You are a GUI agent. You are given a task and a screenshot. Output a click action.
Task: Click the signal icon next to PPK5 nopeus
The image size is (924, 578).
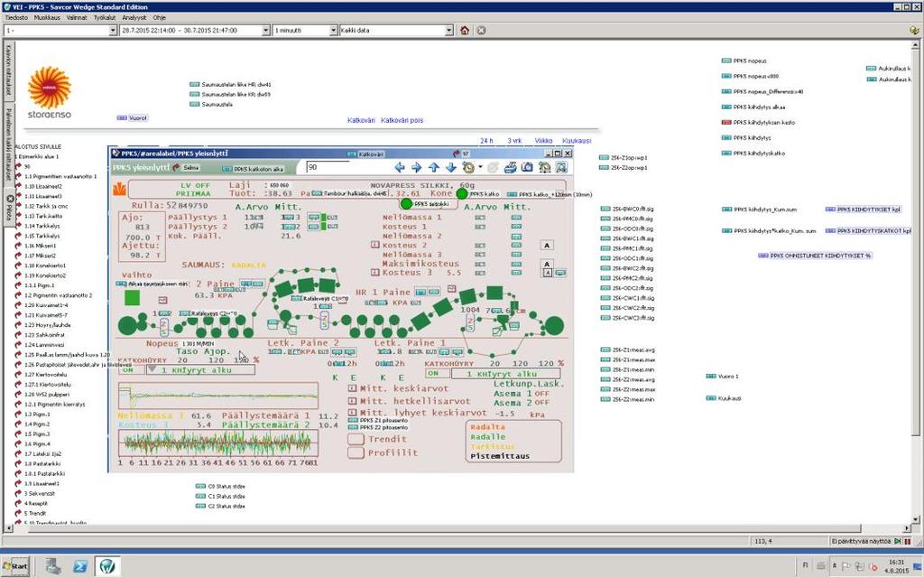tap(726, 61)
